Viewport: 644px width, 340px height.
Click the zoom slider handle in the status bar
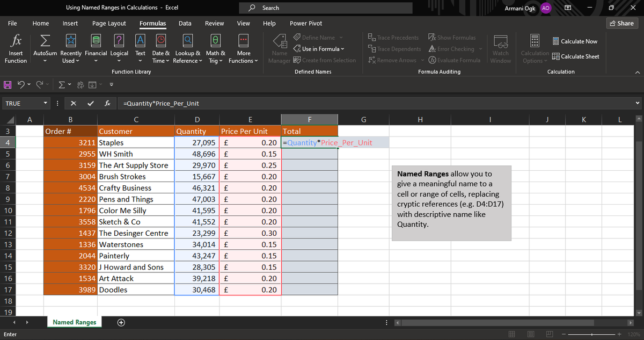coord(592,335)
